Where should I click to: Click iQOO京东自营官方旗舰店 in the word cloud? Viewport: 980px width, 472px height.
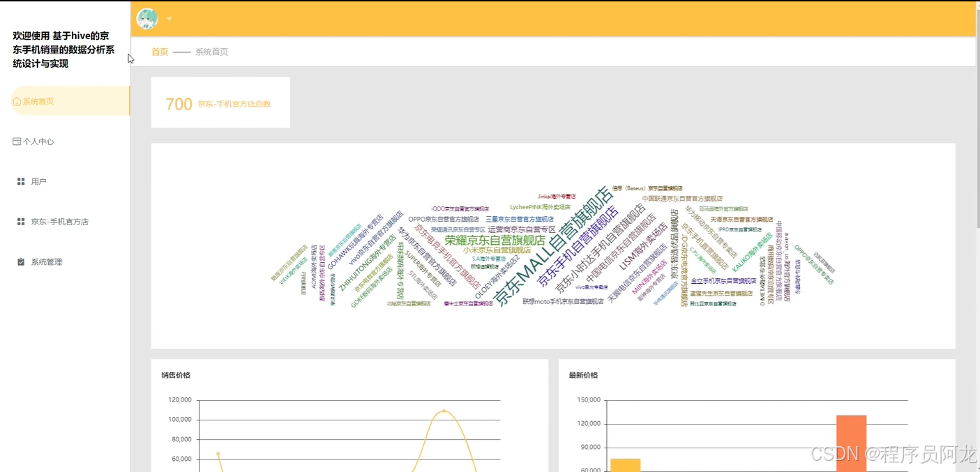[460, 208]
